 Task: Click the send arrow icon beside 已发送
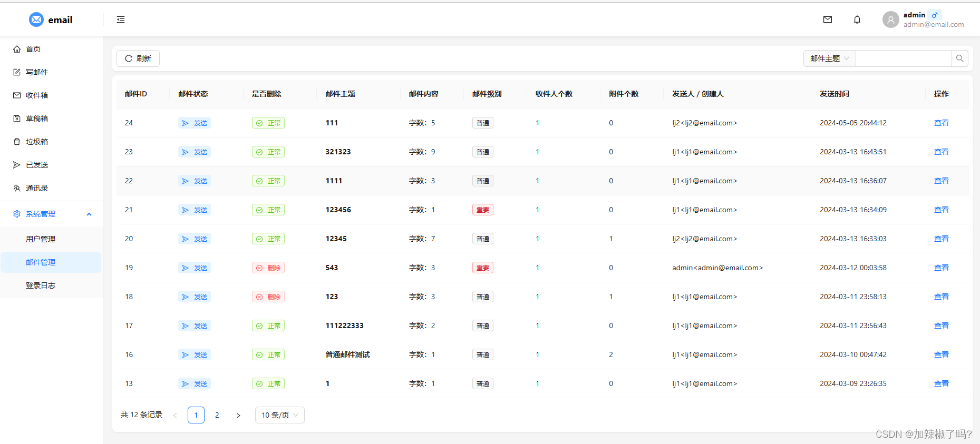pos(17,165)
